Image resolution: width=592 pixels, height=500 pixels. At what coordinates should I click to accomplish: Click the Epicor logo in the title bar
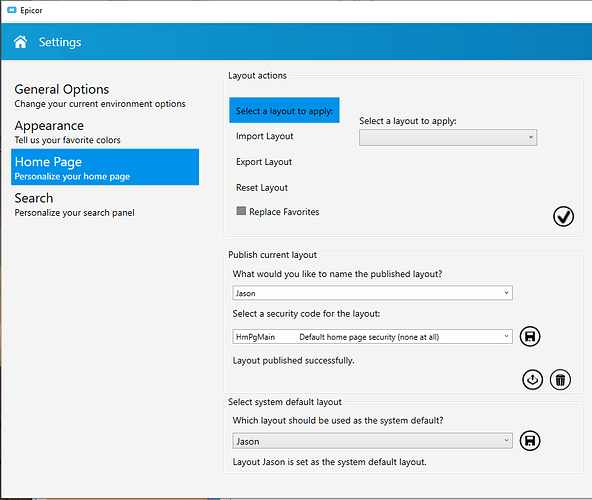point(12,10)
